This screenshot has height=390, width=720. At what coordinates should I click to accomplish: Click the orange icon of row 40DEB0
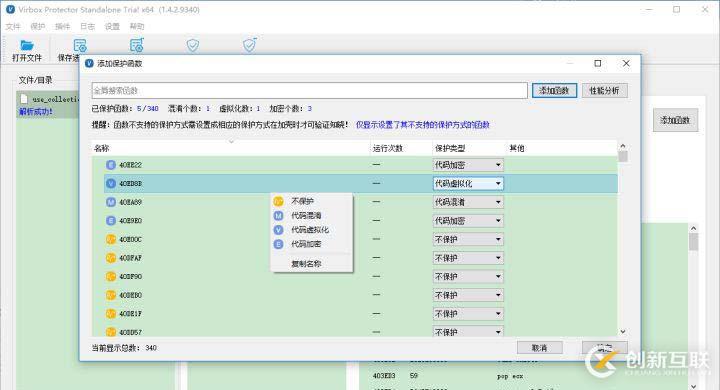(x=111, y=295)
